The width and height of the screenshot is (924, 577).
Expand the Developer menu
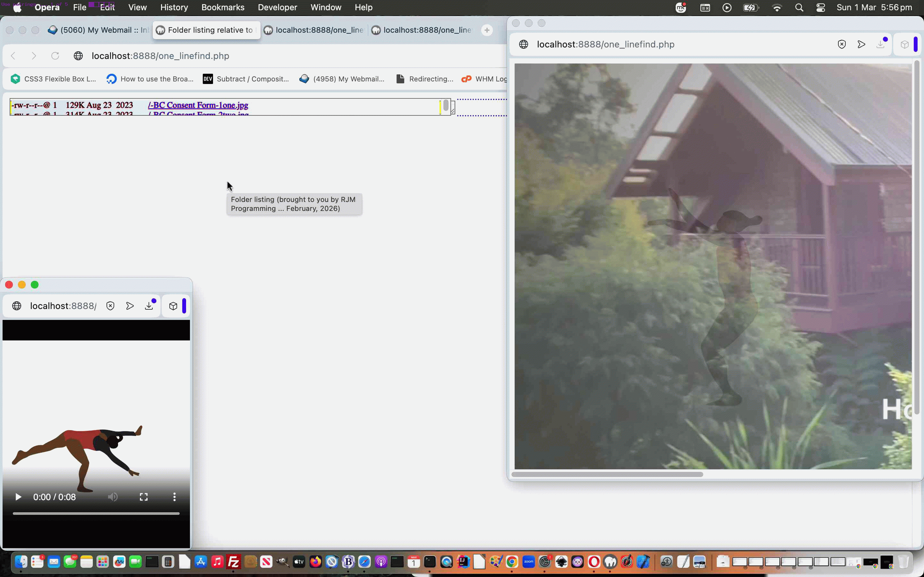tap(277, 7)
